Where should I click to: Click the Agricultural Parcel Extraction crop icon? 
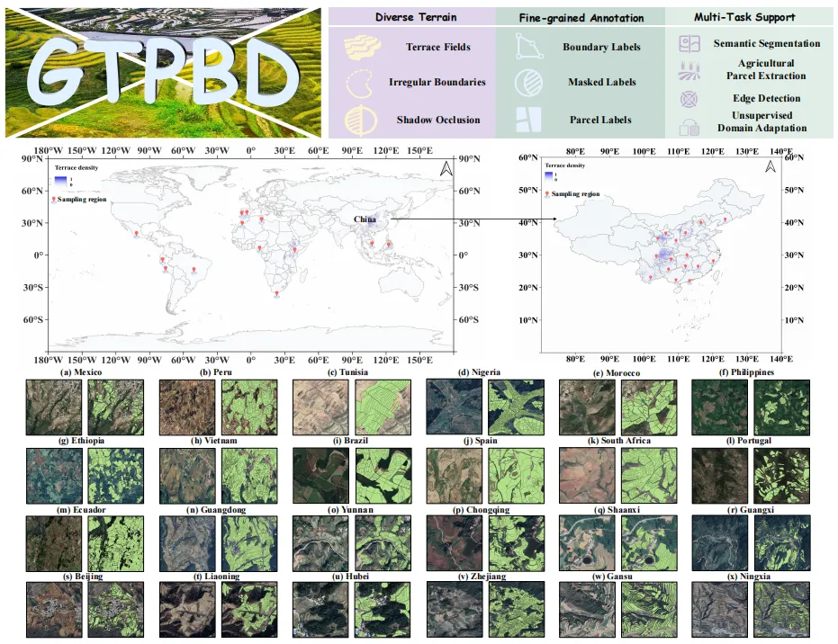click(x=689, y=70)
